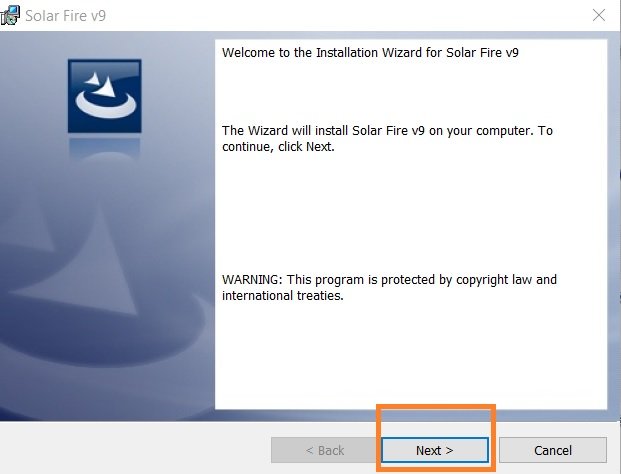This screenshot has height=474, width=621.
Task: Click the greyed-out < Back button
Action: pos(325,450)
